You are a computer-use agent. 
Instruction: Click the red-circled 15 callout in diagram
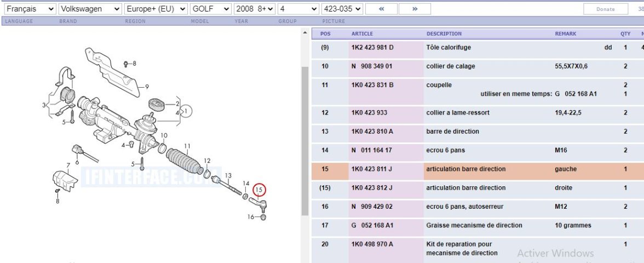260,190
